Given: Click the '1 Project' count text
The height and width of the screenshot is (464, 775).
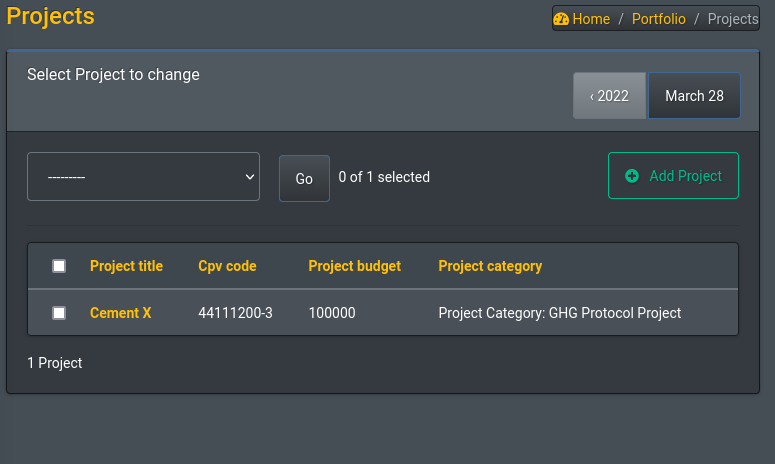Looking at the screenshot, I should (x=54, y=363).
